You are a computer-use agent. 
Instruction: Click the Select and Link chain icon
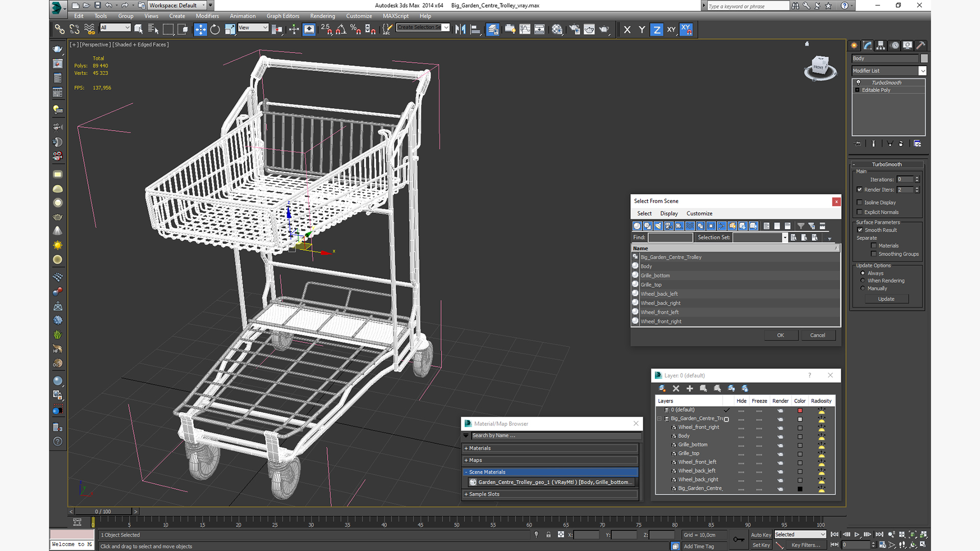(60, 30)
